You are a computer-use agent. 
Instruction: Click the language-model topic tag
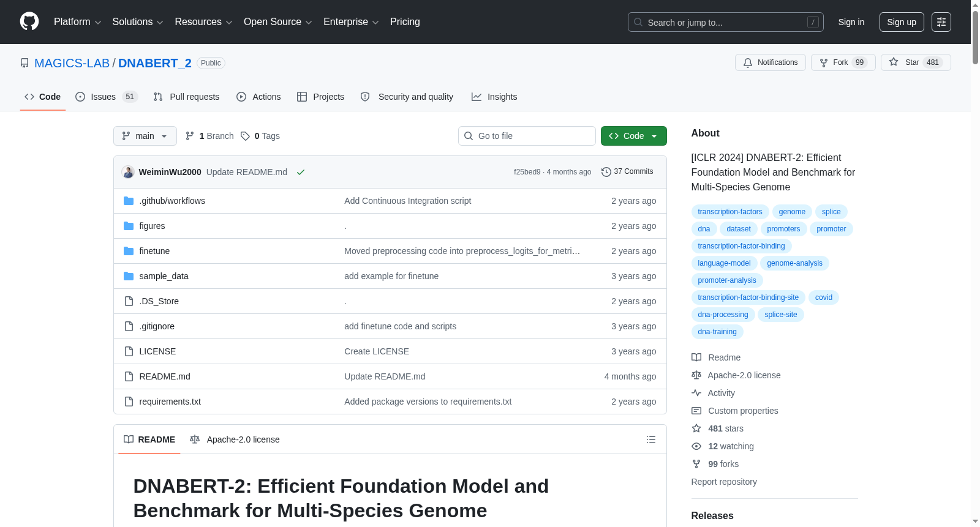pyautogui.click(x=724, y=263)
